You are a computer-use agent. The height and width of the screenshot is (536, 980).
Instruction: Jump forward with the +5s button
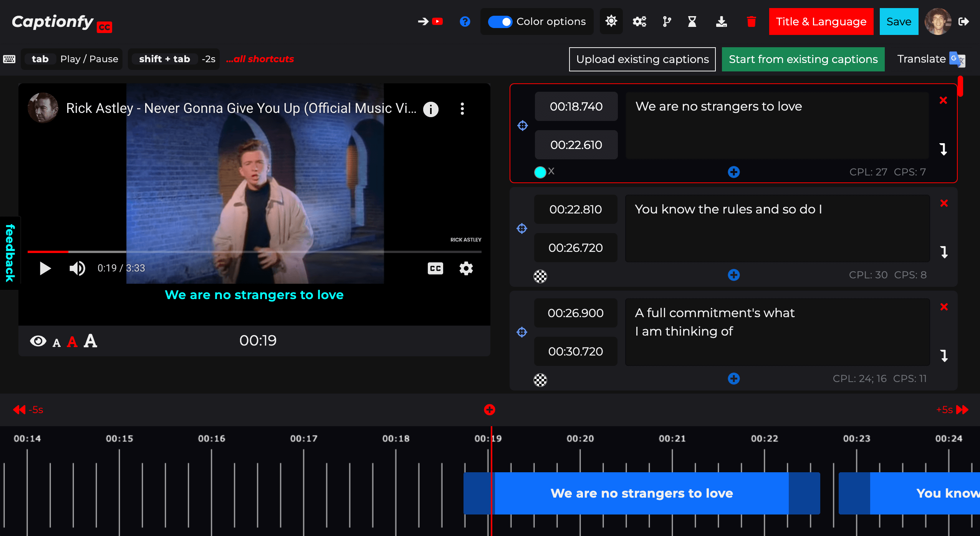[952, 410]
